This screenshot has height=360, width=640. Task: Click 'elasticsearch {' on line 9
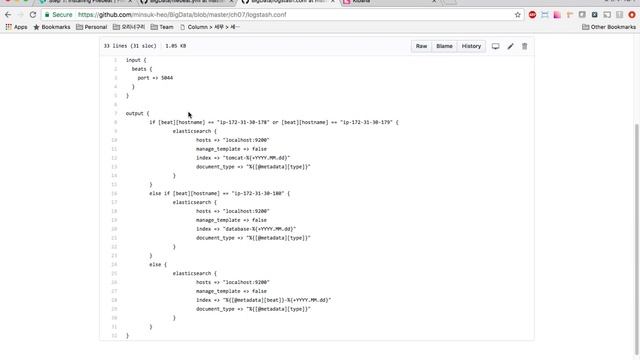tap(195, 131)
